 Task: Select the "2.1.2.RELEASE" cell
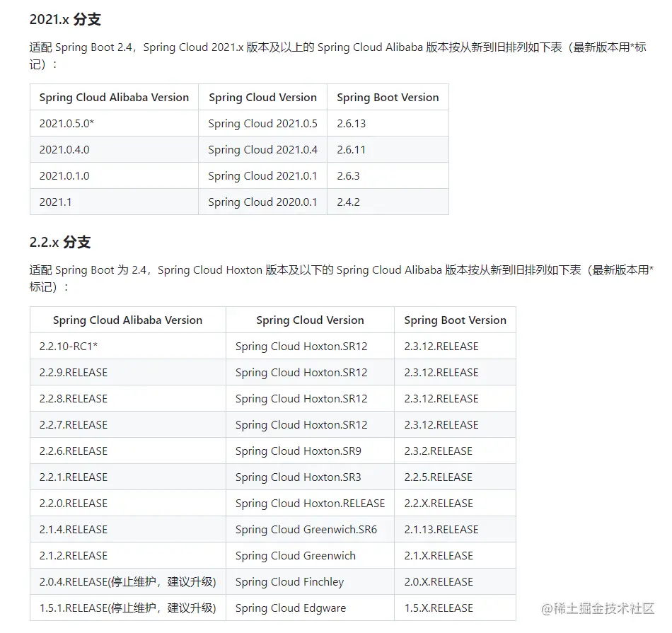pos(128,555)
